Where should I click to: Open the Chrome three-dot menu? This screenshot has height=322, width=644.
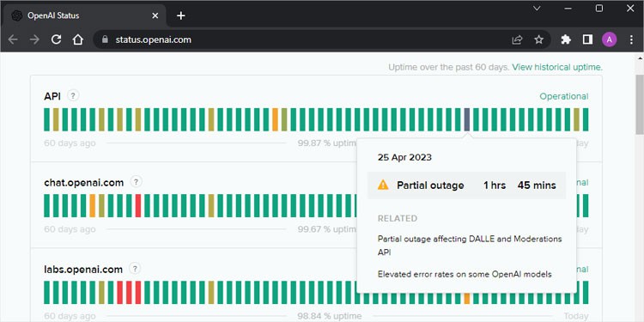coord(632,39)
